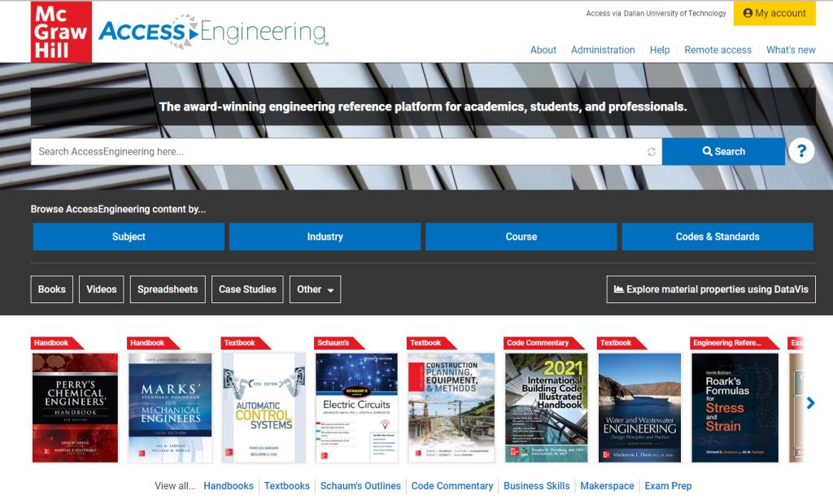Open Water and Wastewater Engineering book
833x504 pixels.
click(x=639, y=408)
